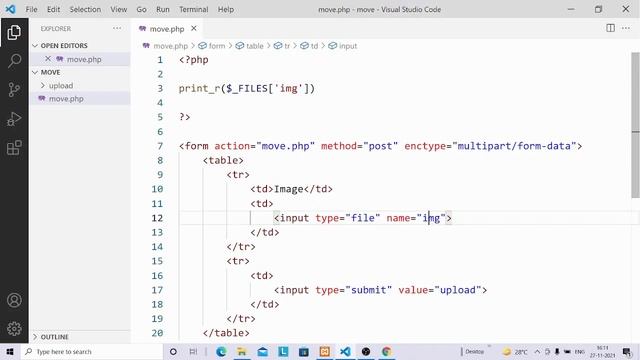Open the Search view in activity bar
This screenshot has height=360, width=640.
click(x=14, y=61)
